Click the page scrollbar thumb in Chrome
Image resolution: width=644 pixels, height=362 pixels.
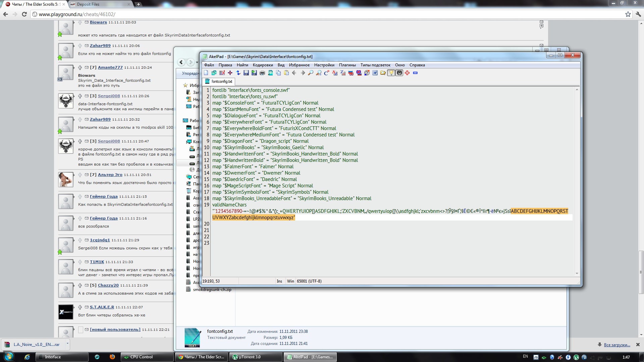coord(641,273)
